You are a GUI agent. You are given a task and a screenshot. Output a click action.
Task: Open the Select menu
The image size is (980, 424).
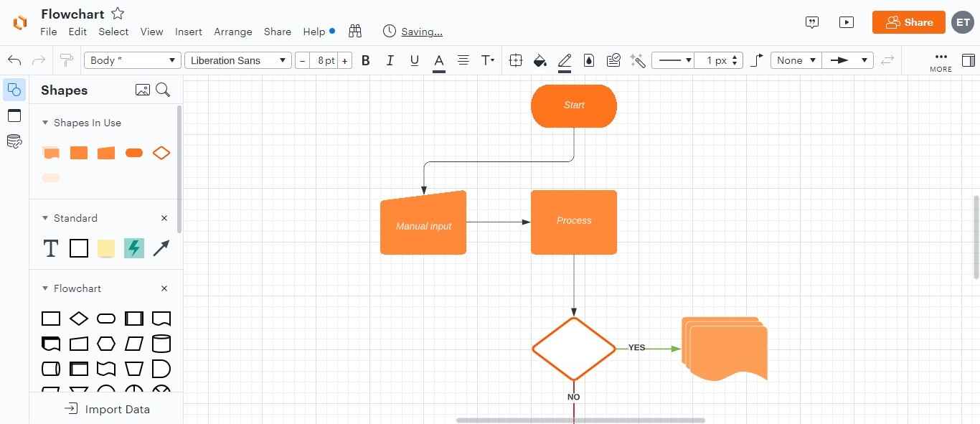click(113, 32)
